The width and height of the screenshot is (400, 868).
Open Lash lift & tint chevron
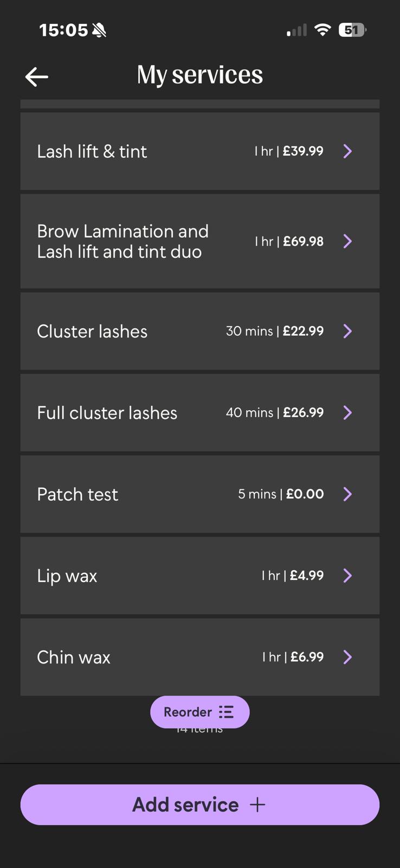(x=347, y=151)
